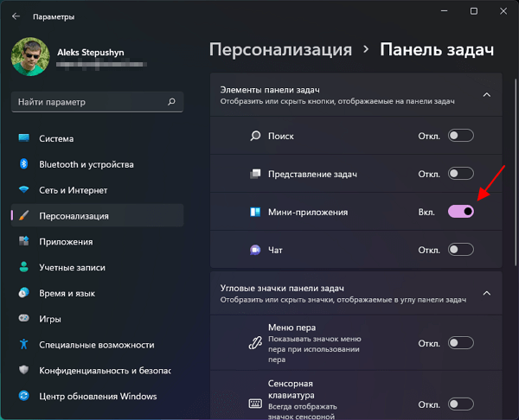Open the Учетные записи section

[x=97, y=267]
